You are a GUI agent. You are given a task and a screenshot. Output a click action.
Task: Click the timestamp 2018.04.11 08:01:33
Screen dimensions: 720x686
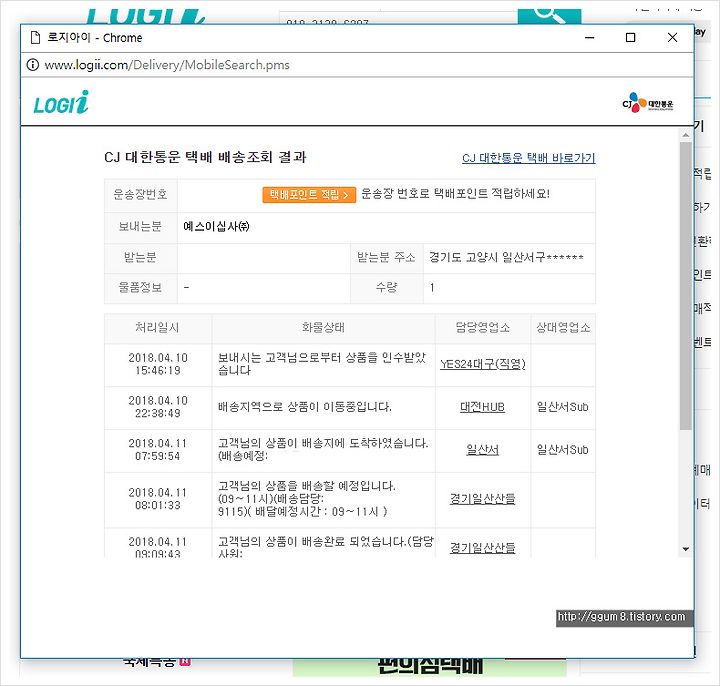(x=158, y=499)
